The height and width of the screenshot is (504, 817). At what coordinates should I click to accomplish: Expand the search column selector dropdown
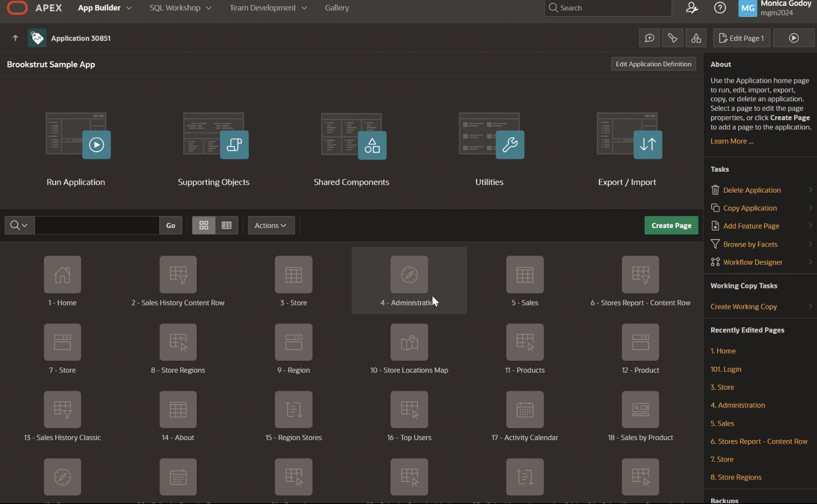19,226
